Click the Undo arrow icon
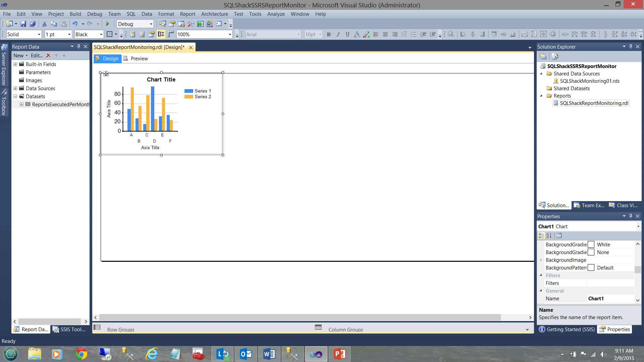This screenshot has width=644, height=362. pos(75,24)
